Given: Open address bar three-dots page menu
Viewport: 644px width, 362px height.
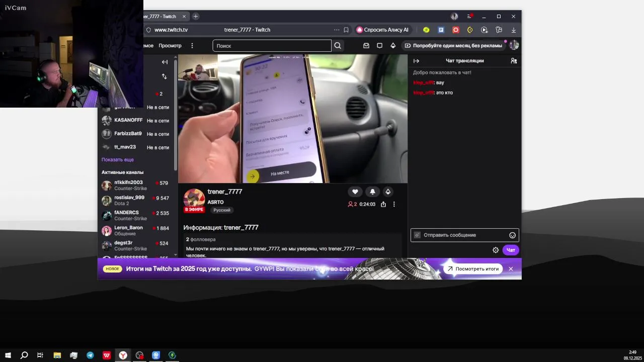Looking at the screenshot, I should click(337, 30).
